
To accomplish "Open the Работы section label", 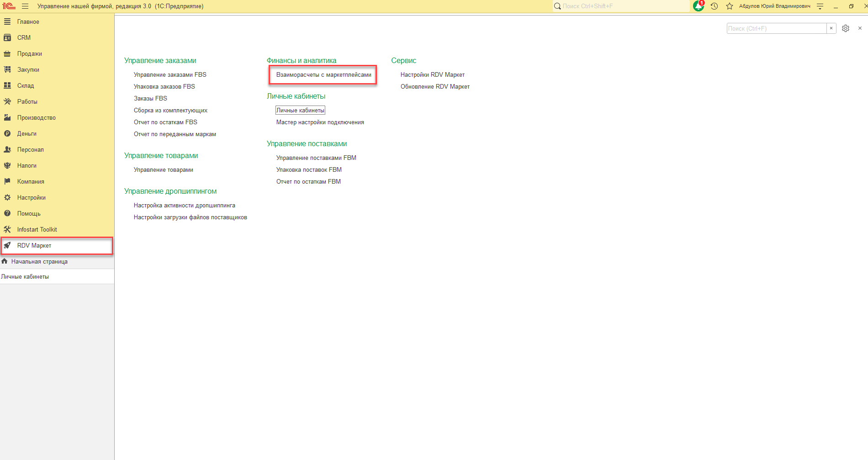I will [x=27, y=101].
